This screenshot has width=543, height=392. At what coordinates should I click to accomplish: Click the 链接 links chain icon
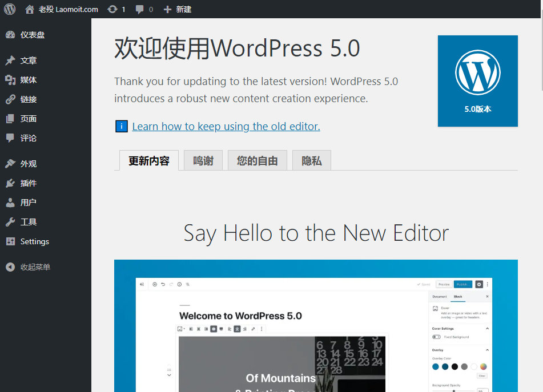10,99
